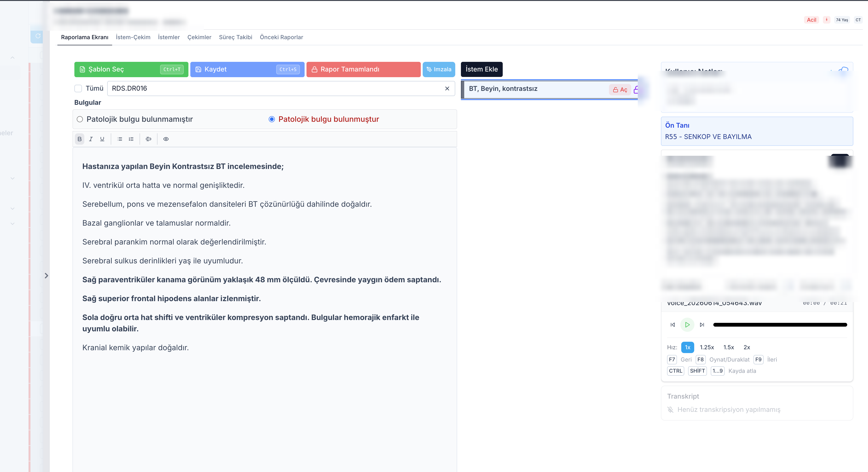Click the 74 Yaş age badge
The height and width of the screenshot is (472, 868).
tap(842, 20)
